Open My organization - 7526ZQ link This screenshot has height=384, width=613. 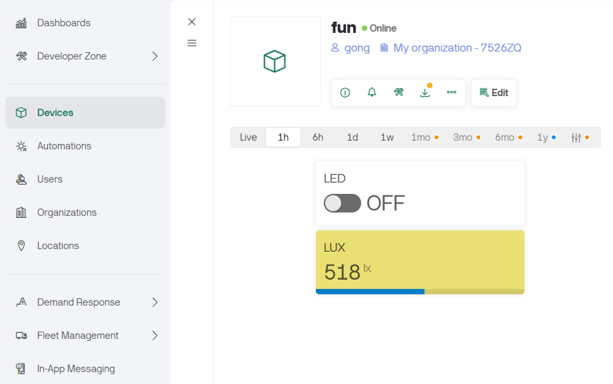pyautogui.click(x=451, y=48)
